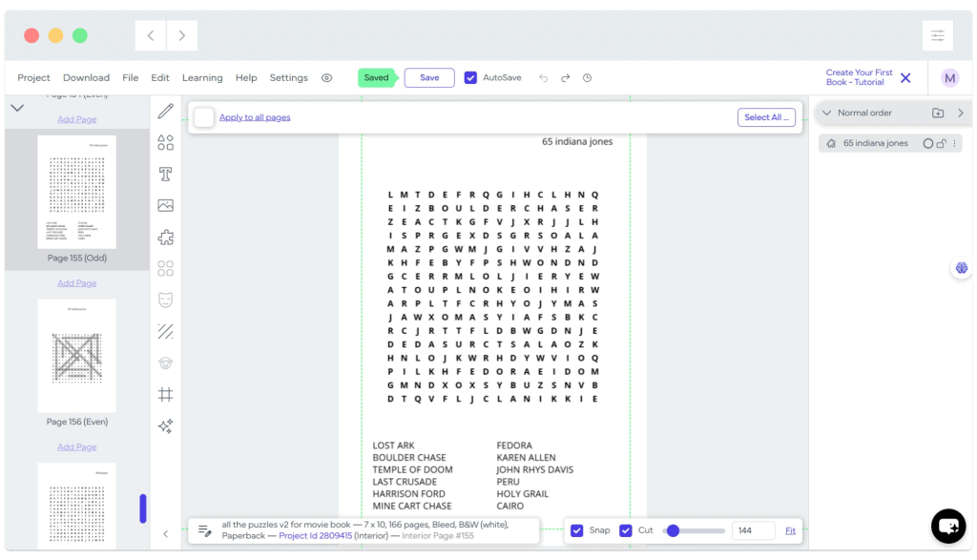Screen dimensions: 977x560
Task: Toggle the Snap checkbox
Action: click(577, 530)
